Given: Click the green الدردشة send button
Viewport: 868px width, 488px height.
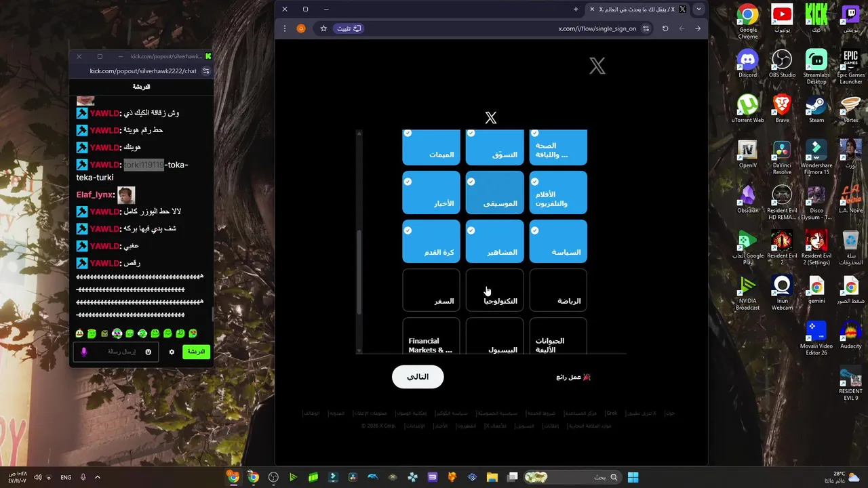Looking at the screenshot, I should pos(196,352).
